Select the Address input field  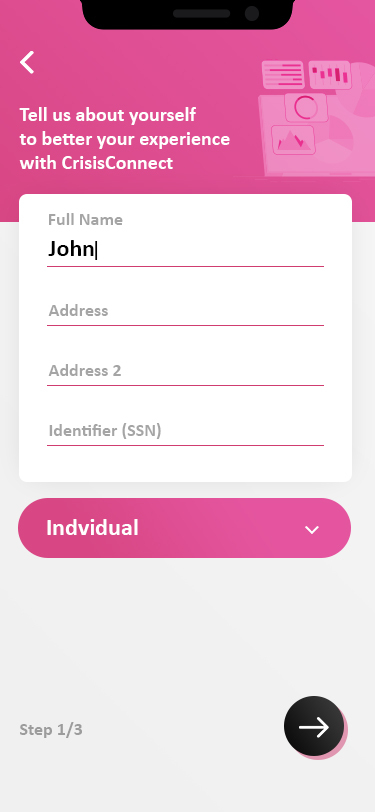pos(185,311)
